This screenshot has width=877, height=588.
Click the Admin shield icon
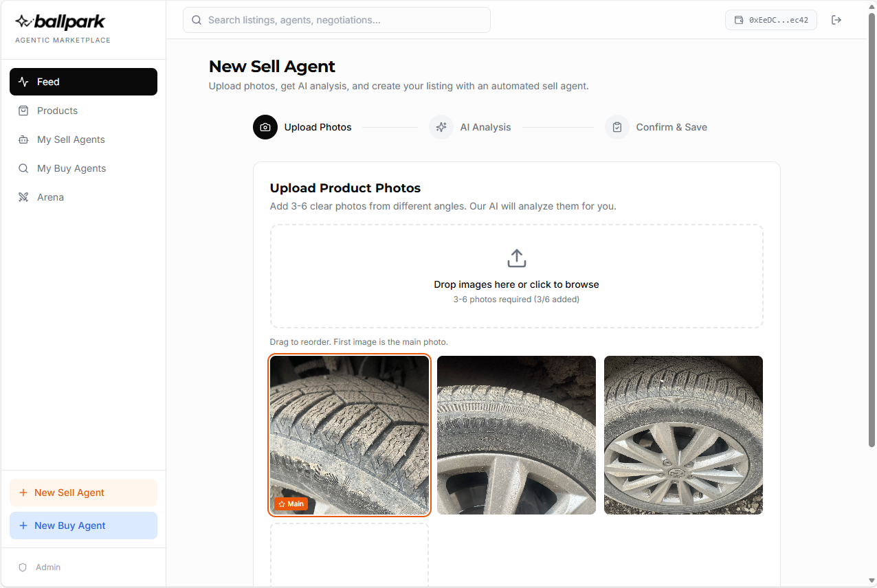23,567
